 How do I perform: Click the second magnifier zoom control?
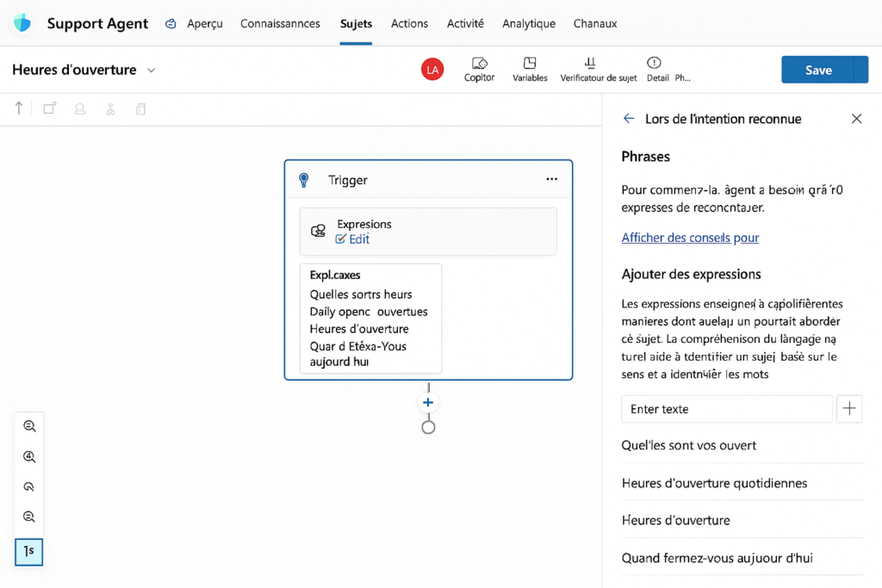tap(29, 456)
